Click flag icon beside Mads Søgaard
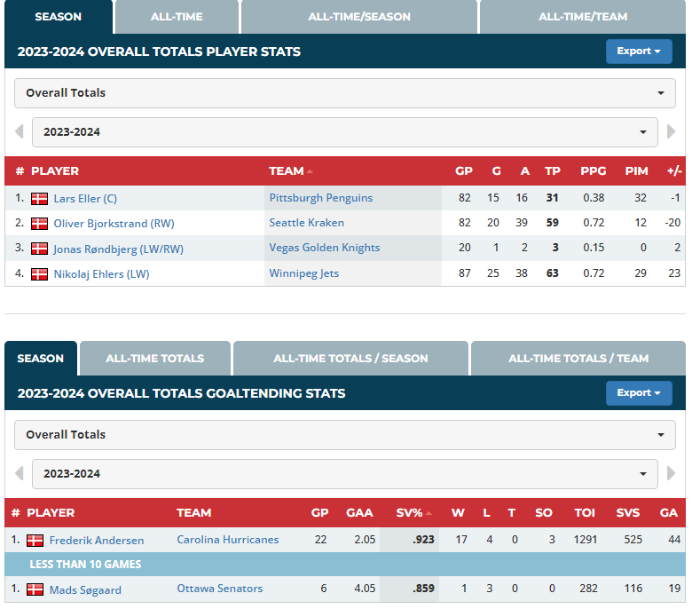 tap(35, 590)
